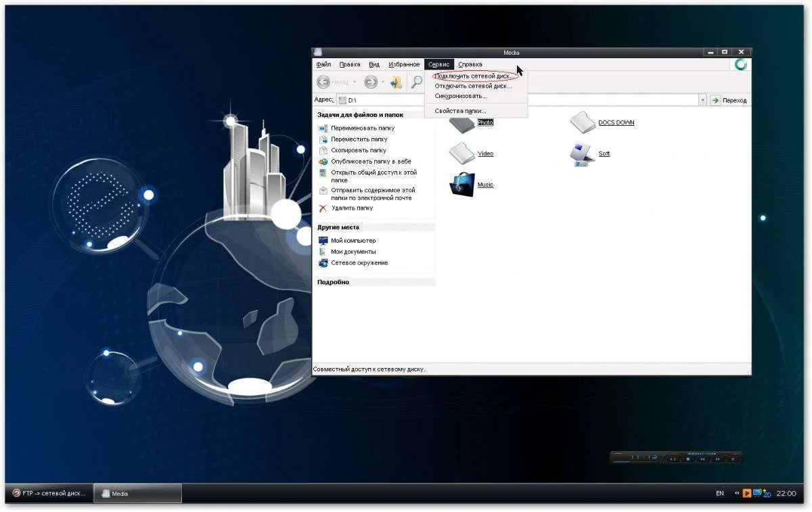Open the Video folder icon
Image resolution: width=812 pixels, height=512 pixels.
pyautogui.click(x=462, y=154)
